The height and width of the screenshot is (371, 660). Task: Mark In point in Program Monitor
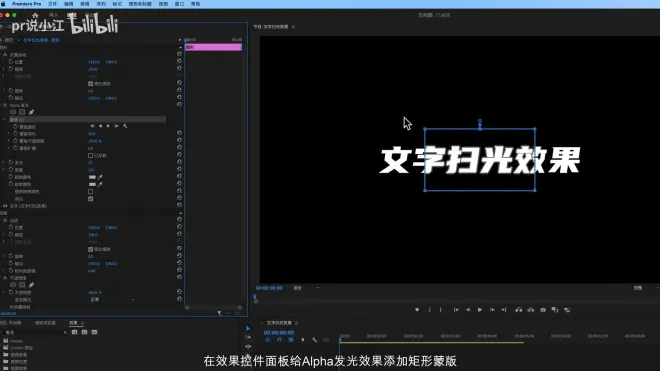(x=430, y=310)
